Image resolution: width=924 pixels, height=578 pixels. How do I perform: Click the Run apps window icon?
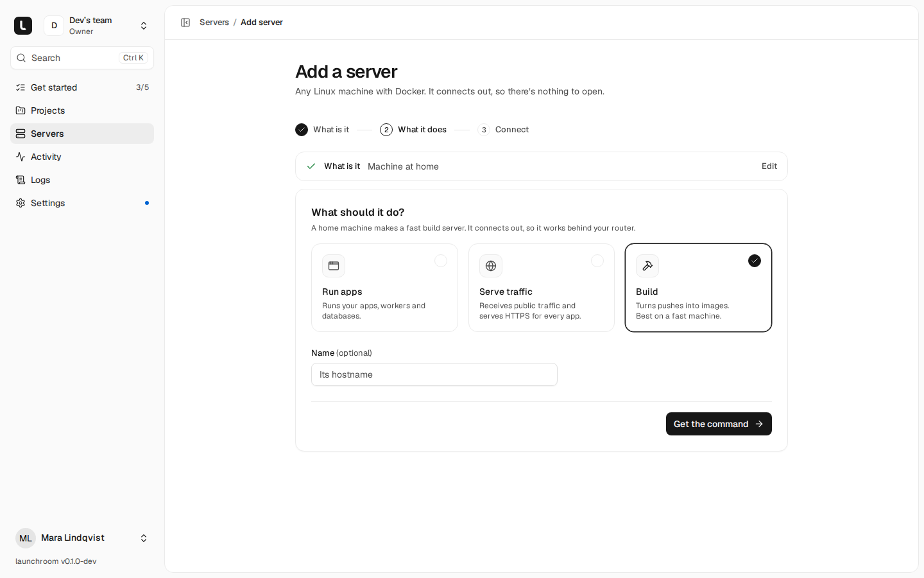point(334,266)
